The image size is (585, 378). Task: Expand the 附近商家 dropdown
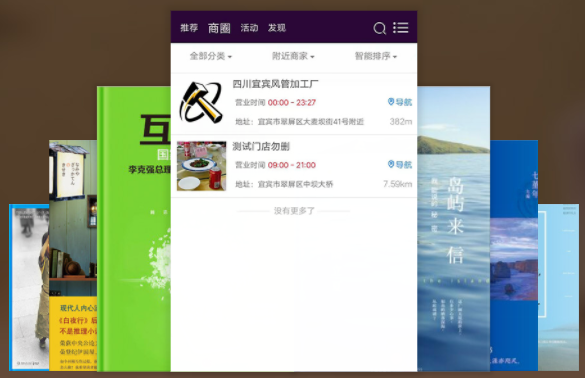click(x=293, y=56)
